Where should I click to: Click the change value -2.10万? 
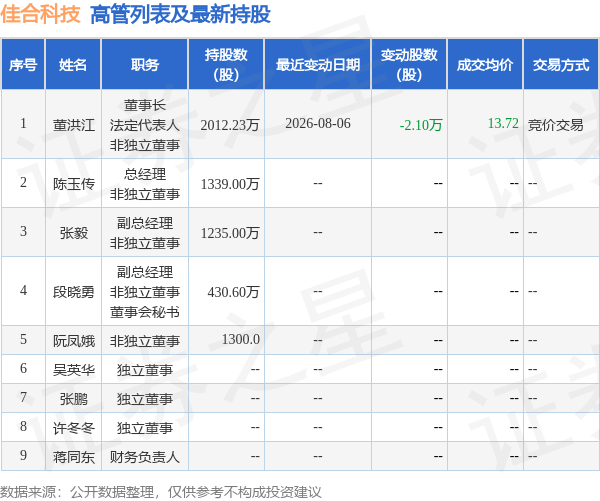(x=421, y=125)
